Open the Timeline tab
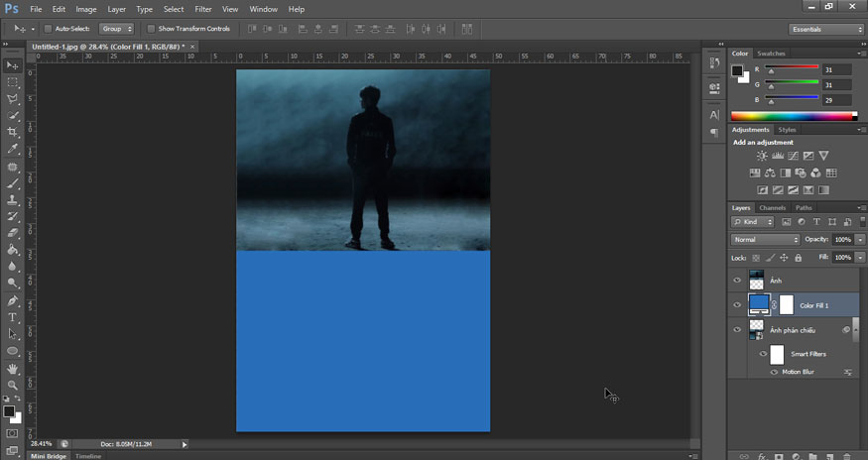 pos(88,456)
